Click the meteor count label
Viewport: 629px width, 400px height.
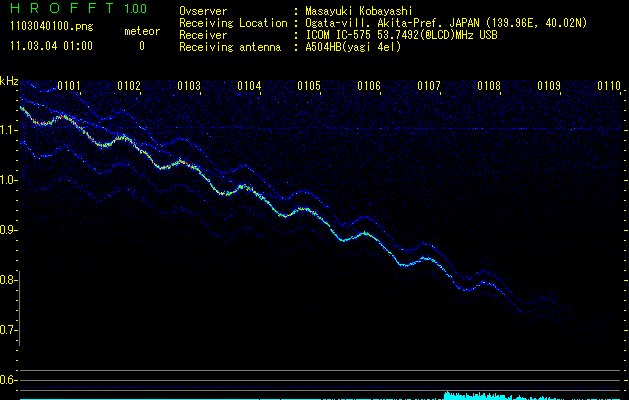pos(142,31)
